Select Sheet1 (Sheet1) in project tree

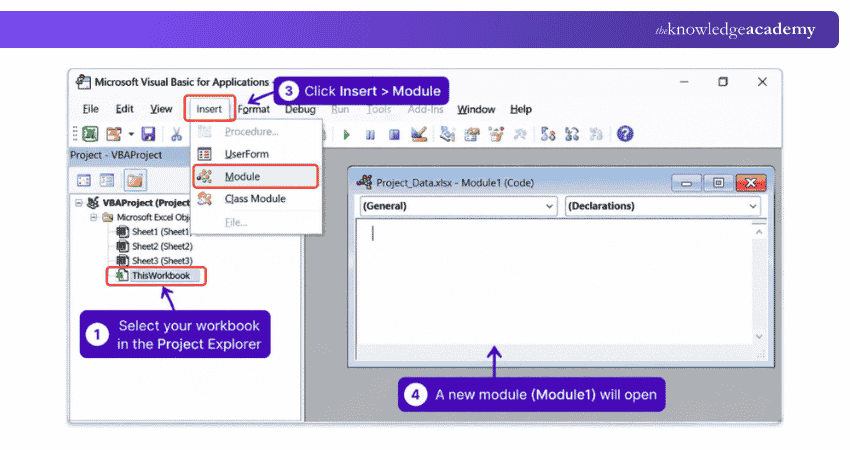click(161, 232)
